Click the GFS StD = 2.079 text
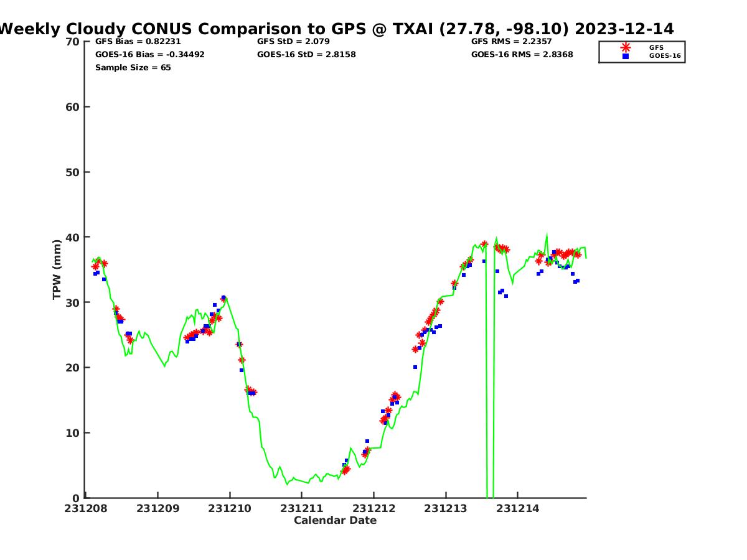Screen dimensions: 747x560 pos(293,42)
